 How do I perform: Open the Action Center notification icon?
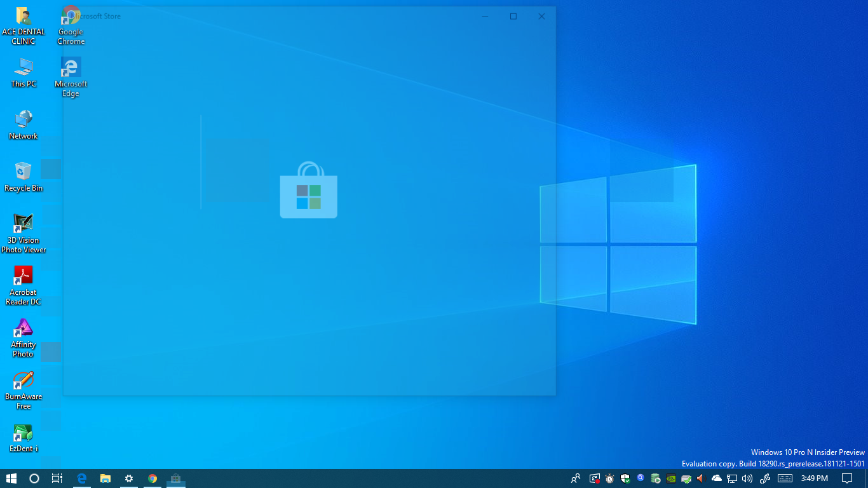click(847, 478)
